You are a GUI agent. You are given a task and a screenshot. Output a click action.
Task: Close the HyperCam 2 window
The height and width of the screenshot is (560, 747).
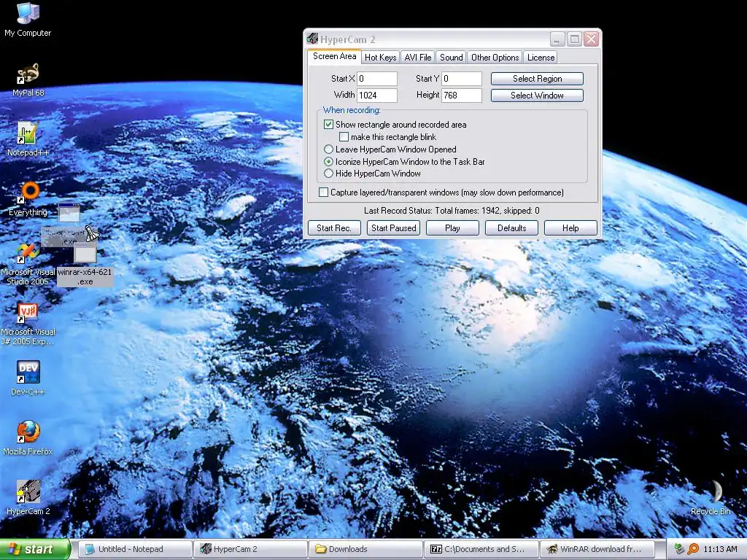click(591, 39)
